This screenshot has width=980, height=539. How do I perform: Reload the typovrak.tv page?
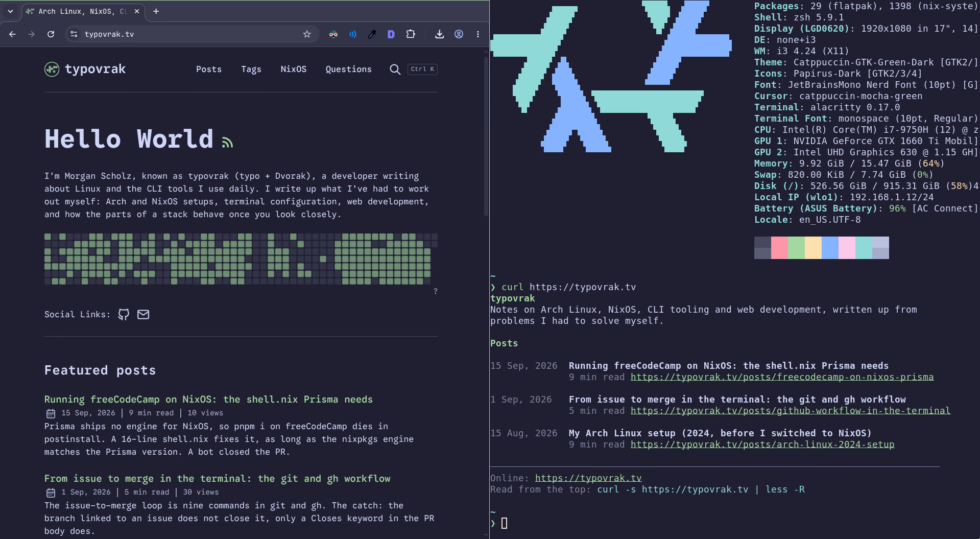point(51,34)
